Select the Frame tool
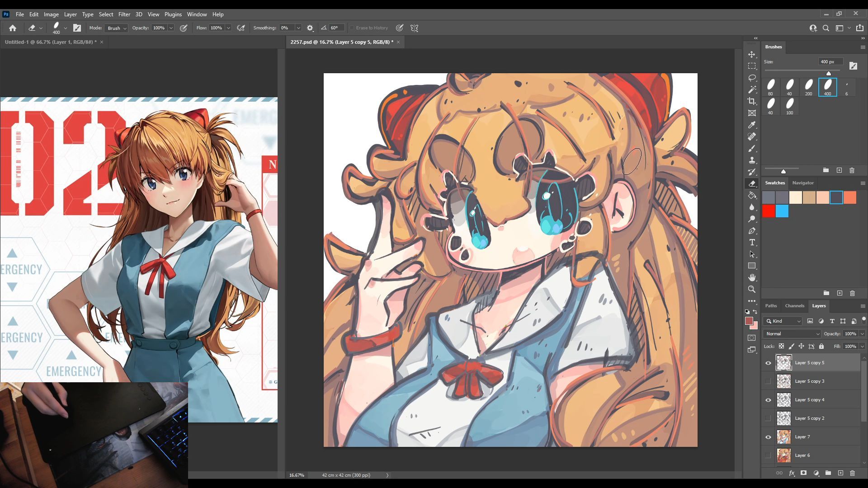The image size is (868, 488). click(752, 113)
